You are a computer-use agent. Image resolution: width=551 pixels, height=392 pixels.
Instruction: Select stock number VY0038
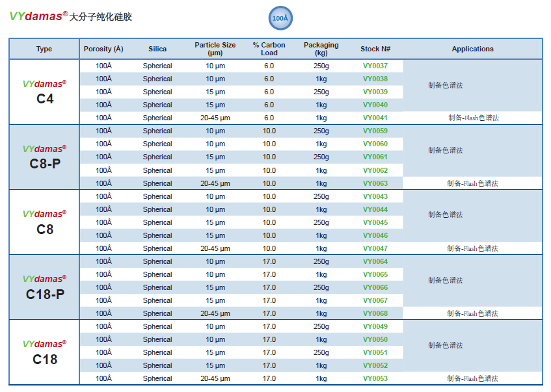(x=375, y=79)
